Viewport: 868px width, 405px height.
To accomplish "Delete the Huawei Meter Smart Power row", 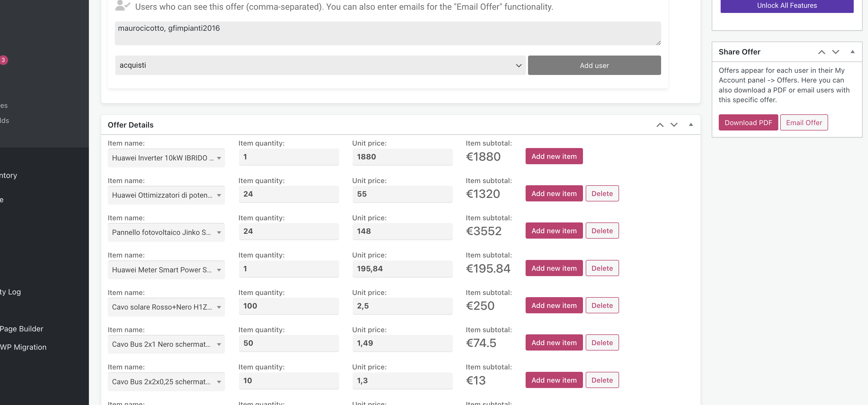I will click(602, 268).
